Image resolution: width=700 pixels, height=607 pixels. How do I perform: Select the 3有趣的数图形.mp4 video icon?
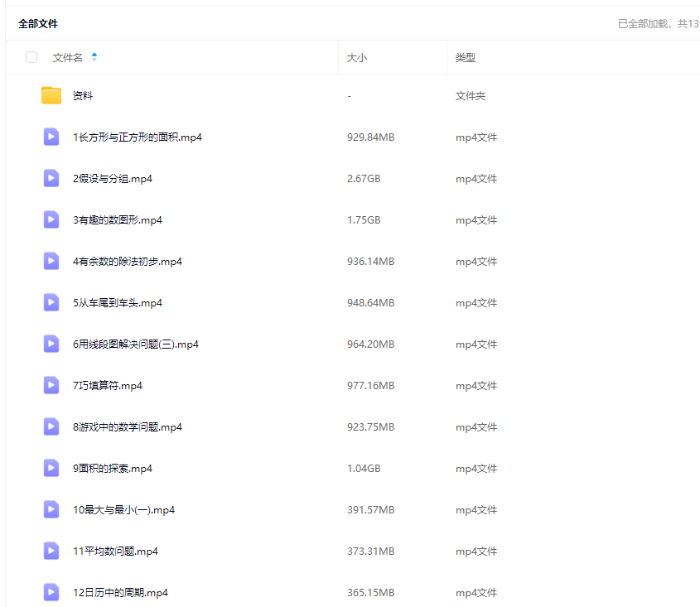pos(51,219)
